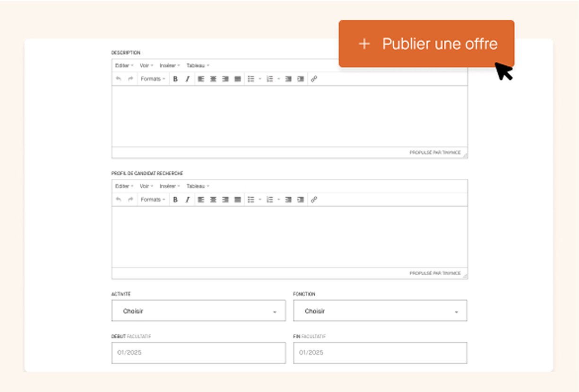Expand the Activité 'Choisir' dropdown
The image size is (579, 392).
pos(199,311)
